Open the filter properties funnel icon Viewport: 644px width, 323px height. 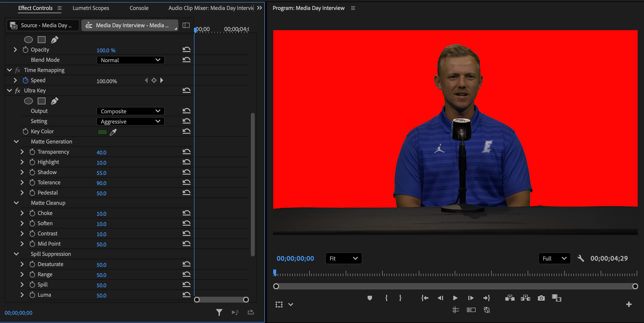coord(219,313)
